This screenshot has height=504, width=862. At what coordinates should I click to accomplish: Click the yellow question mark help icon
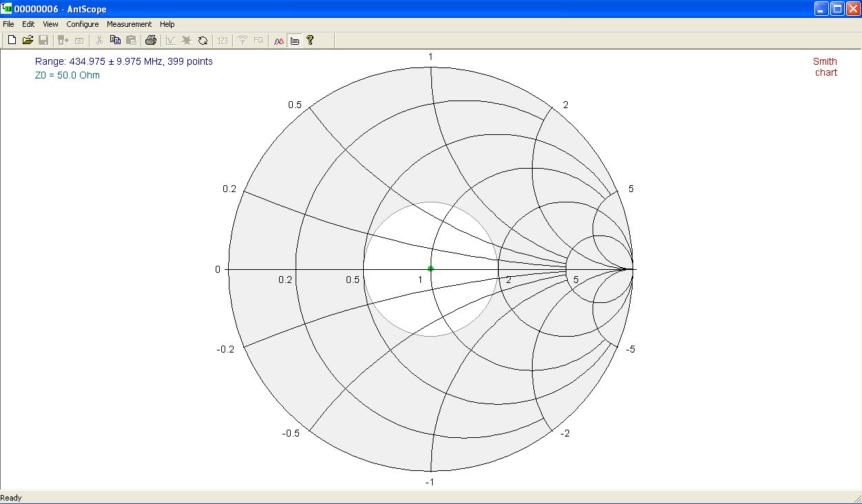click(x=310, y=41)
